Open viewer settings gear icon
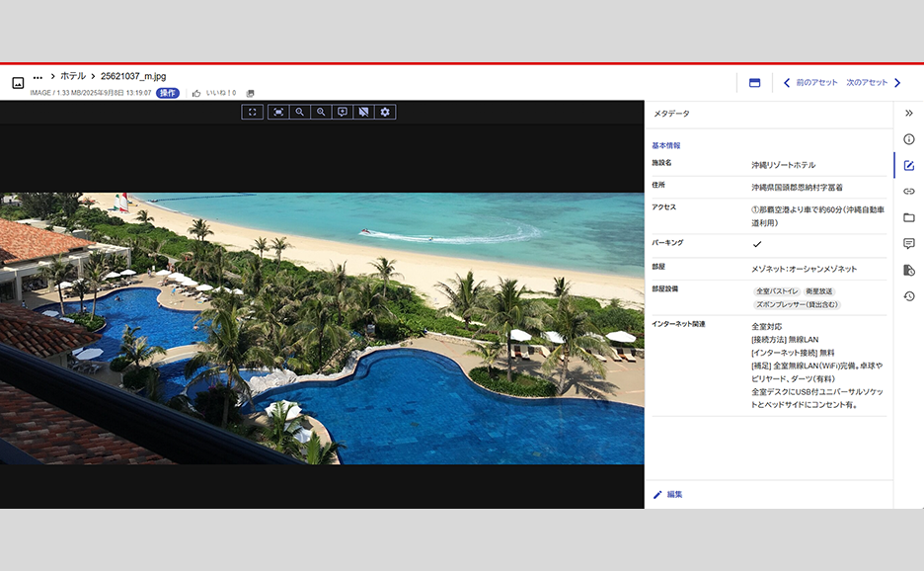The width and height of the screenshot is (924, 571). (x=386, y=113)
